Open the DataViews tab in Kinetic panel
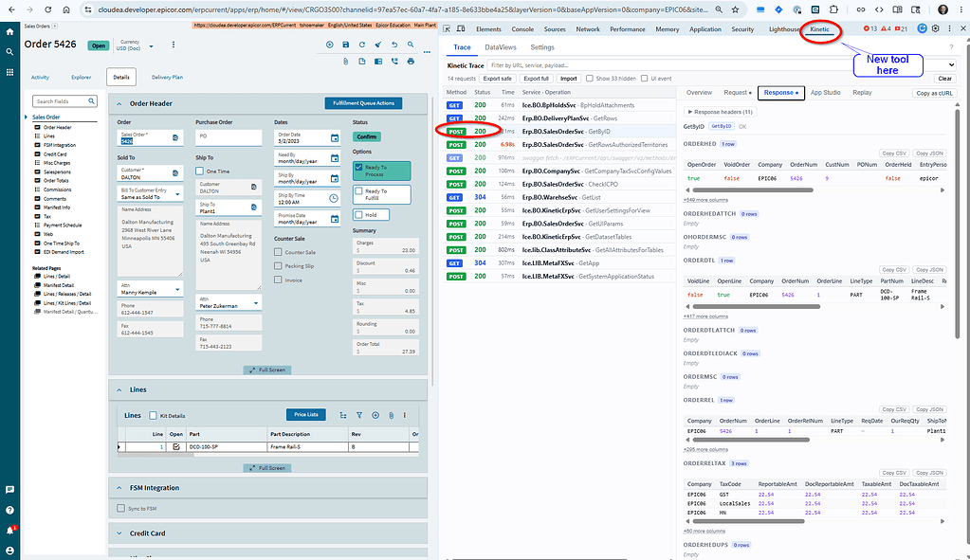Image resolution: width=970 pixels, height=560 pixels. point(501,47)
